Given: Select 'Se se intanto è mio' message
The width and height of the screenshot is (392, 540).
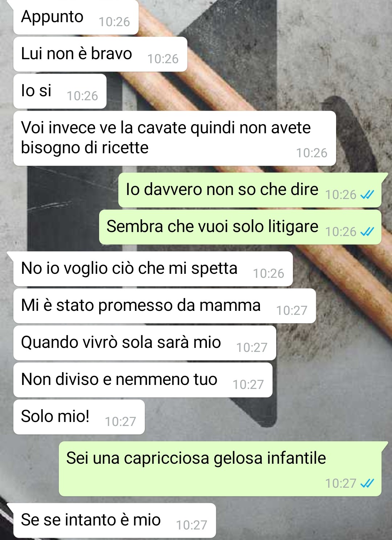Looking at the screenshot, I should pyautogui.click(x=115, y=521).
